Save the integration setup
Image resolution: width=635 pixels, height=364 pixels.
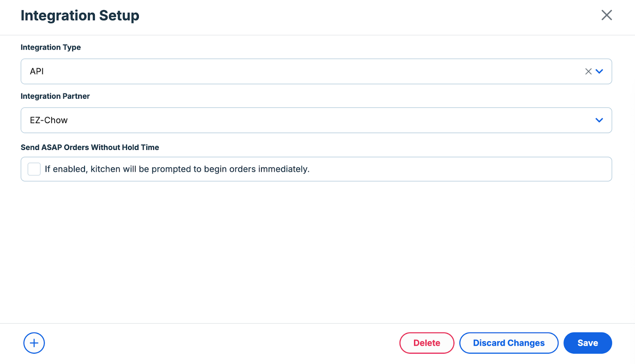[587, 343]
